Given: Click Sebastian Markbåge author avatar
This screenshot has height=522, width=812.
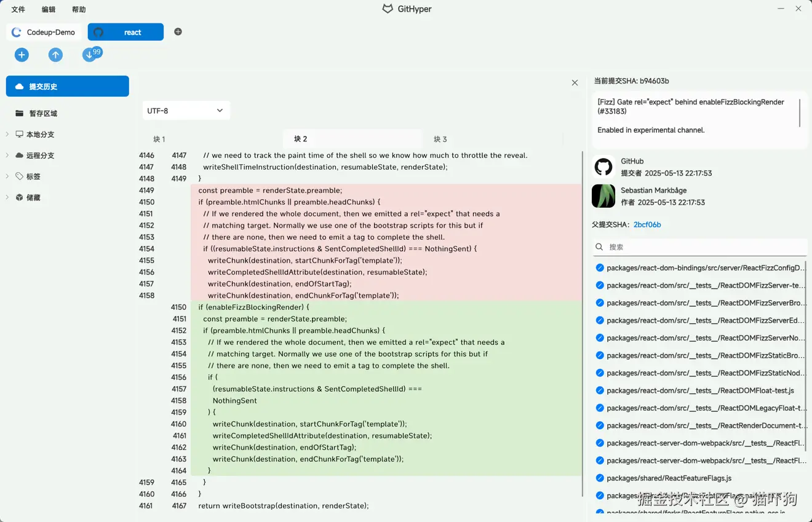Looking at the screenshot, I should pyautogui.click(x=603, y=196).
